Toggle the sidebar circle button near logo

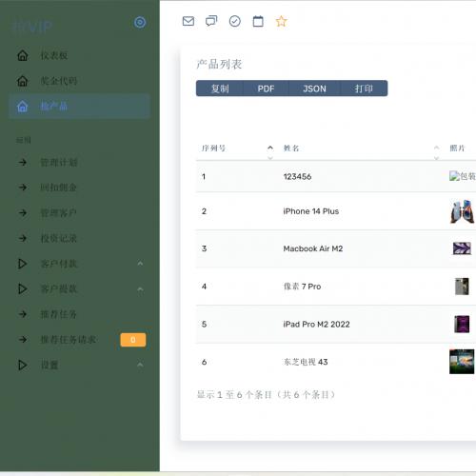(x=140, y=23)
